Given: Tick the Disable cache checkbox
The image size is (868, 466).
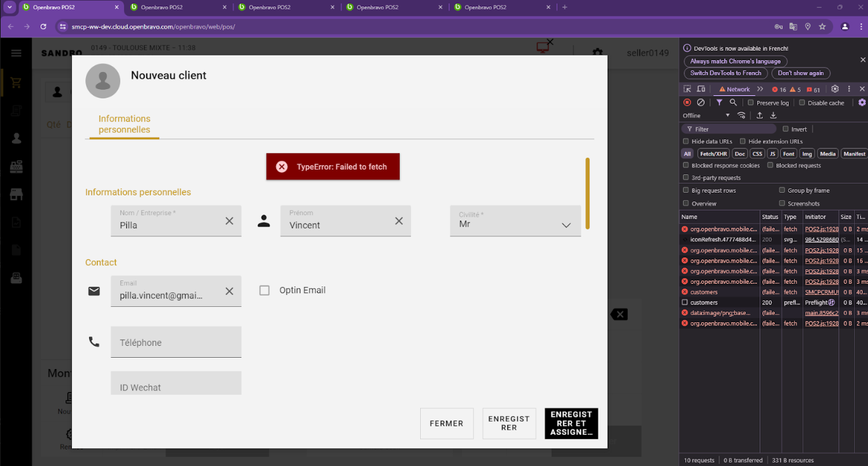Looking at the screenshot, I should click(802, 103).
